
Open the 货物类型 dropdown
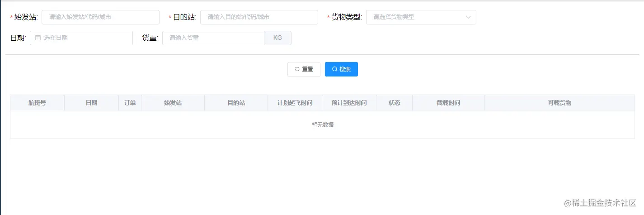[421, 17]
